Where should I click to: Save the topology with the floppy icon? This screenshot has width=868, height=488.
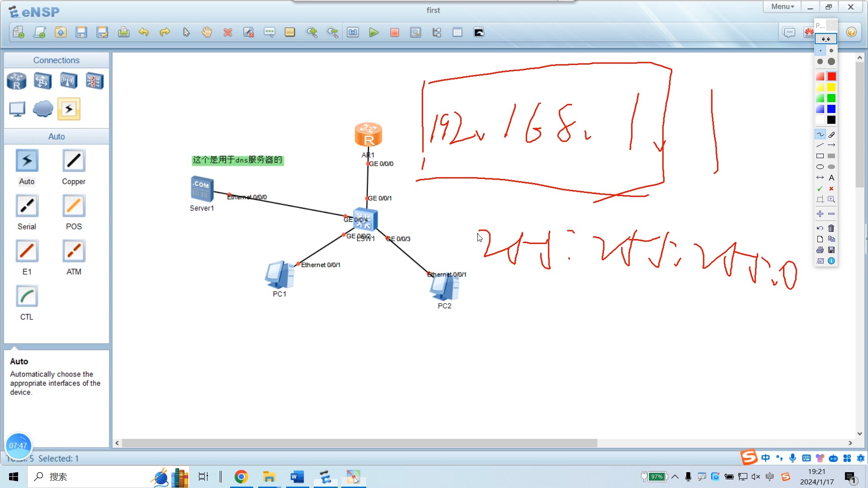click(x=81, y=32)
